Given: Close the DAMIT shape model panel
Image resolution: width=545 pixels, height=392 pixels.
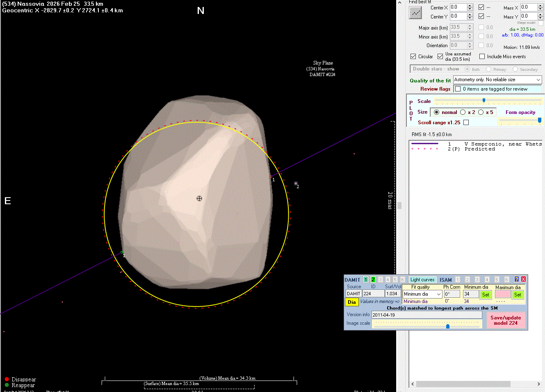Looking at the screenshot, I should point(523,279).
